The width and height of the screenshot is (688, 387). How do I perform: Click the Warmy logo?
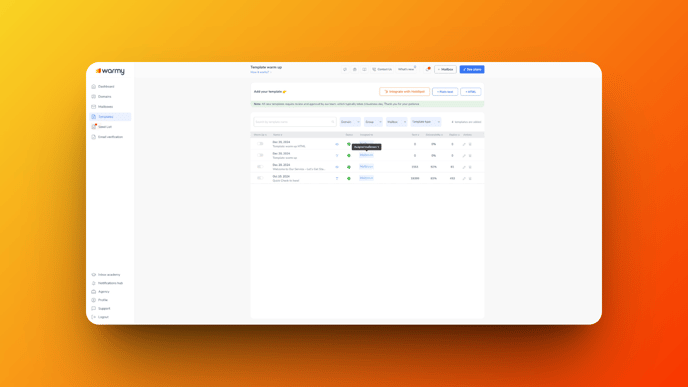click(110, 71)
